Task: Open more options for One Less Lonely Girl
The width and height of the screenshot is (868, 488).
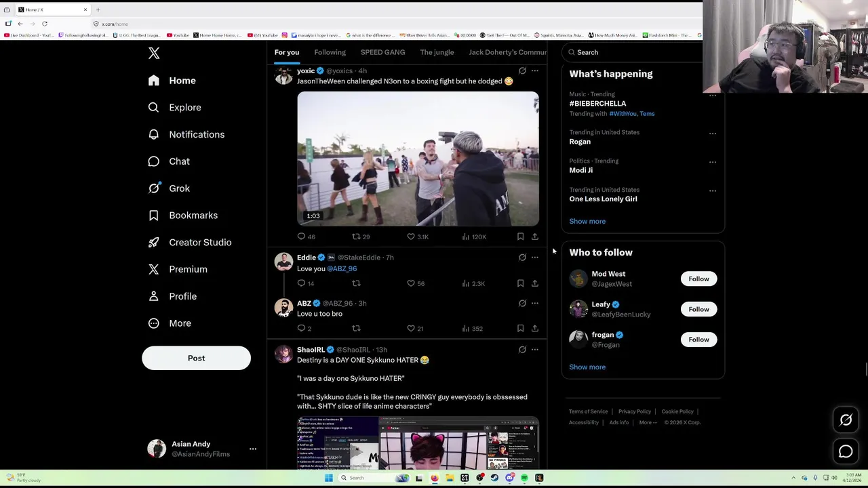Action: tap(712, 191)
